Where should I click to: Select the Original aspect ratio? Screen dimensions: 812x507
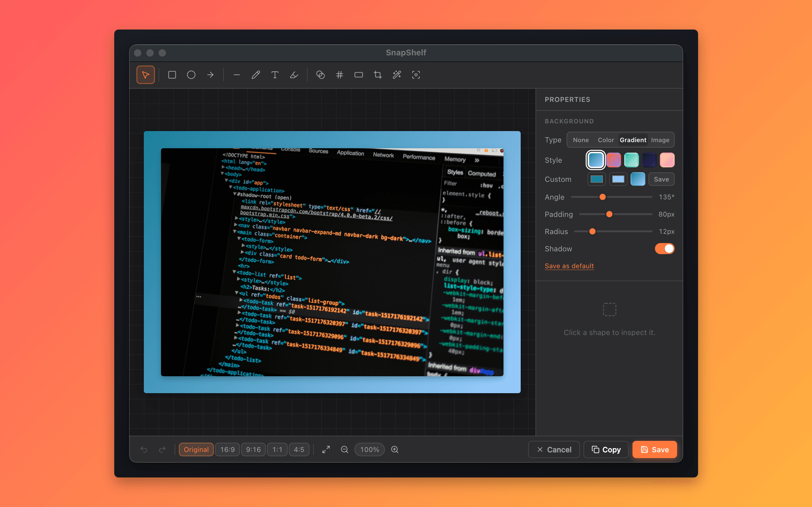point(196,449)
